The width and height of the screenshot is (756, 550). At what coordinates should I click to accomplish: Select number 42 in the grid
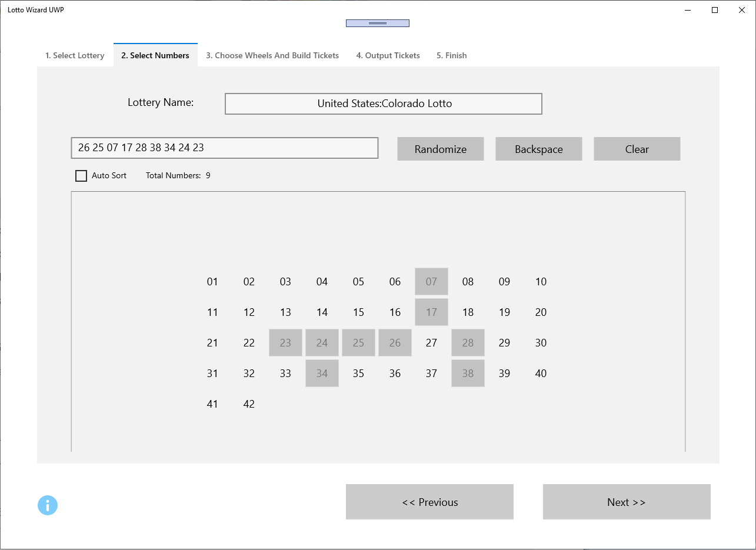[249, 404]
